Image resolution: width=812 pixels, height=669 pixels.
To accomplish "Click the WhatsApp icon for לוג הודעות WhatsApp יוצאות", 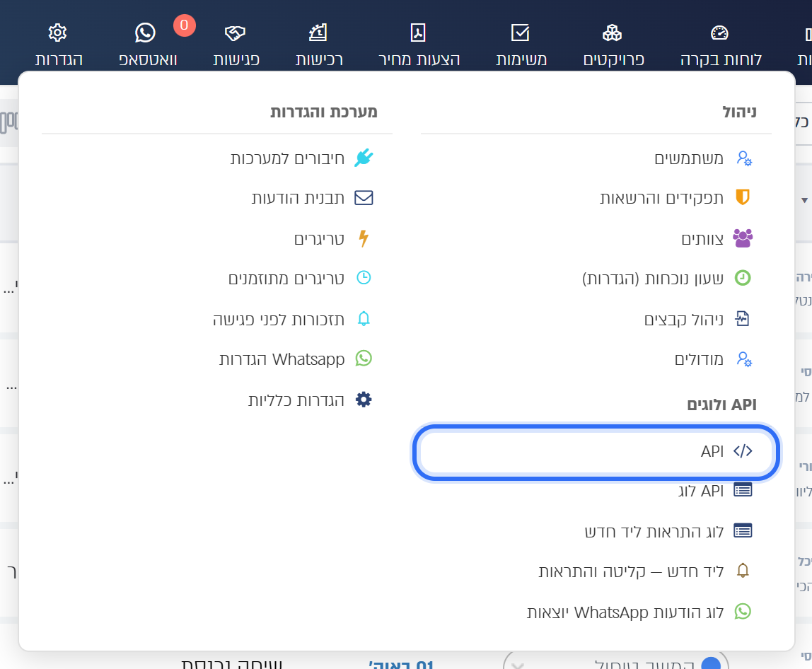I will pos(743,612).
